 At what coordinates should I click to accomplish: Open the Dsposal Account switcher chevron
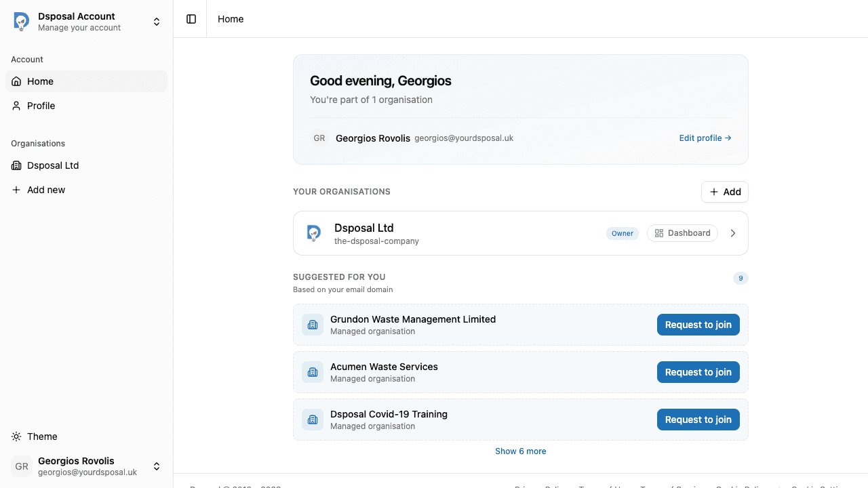157,21
